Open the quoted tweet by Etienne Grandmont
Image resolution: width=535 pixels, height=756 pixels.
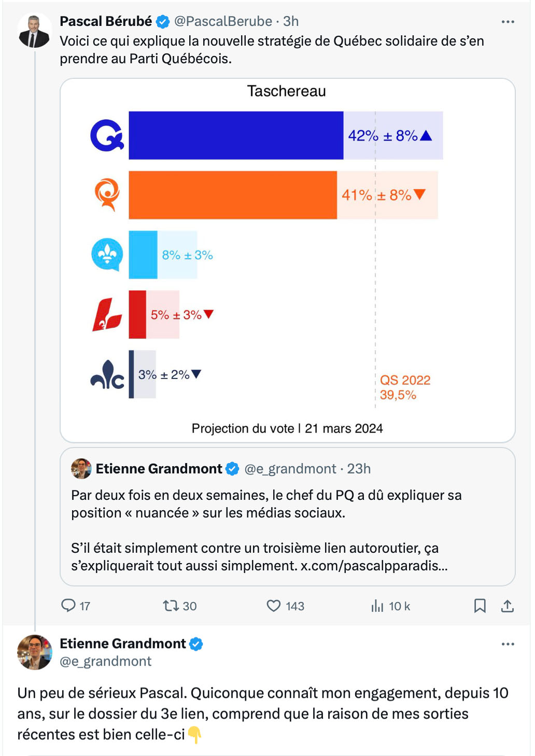[x=288, y=516]
